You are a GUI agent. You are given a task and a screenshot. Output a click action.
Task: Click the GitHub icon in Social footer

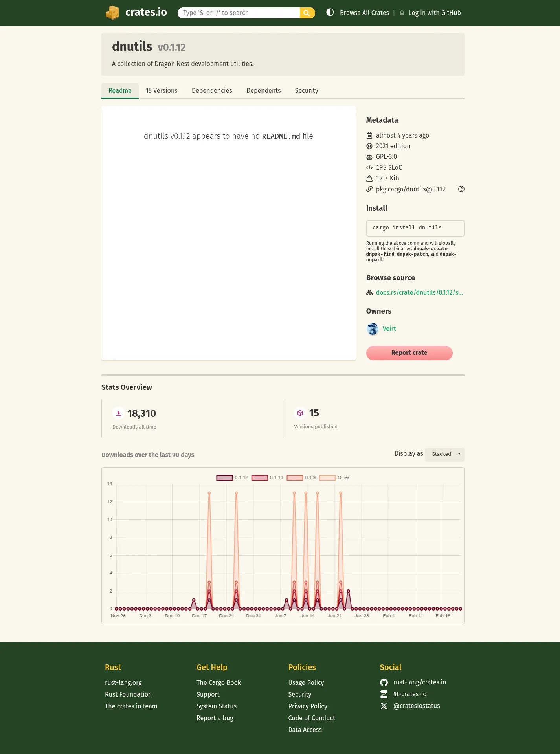(384, 682)
